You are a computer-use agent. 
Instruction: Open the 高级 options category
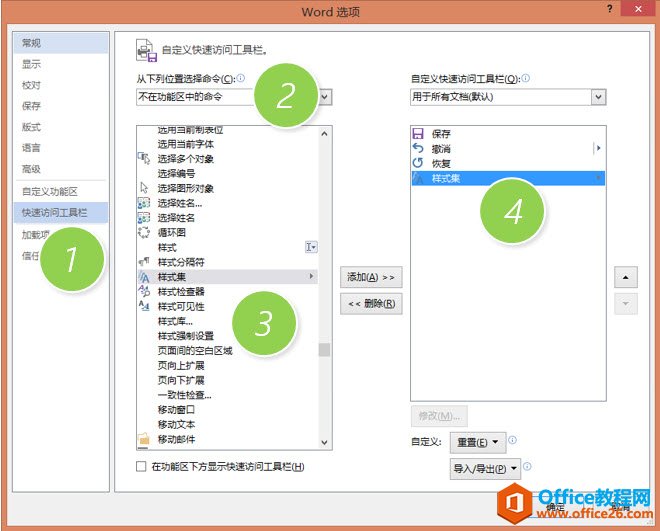pyautogui.click(x=61, y=169)
